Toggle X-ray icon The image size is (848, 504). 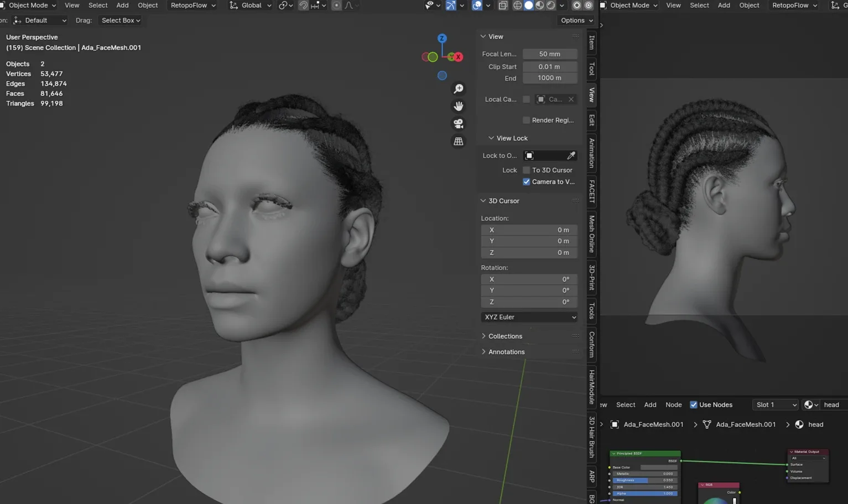point(503,5)
